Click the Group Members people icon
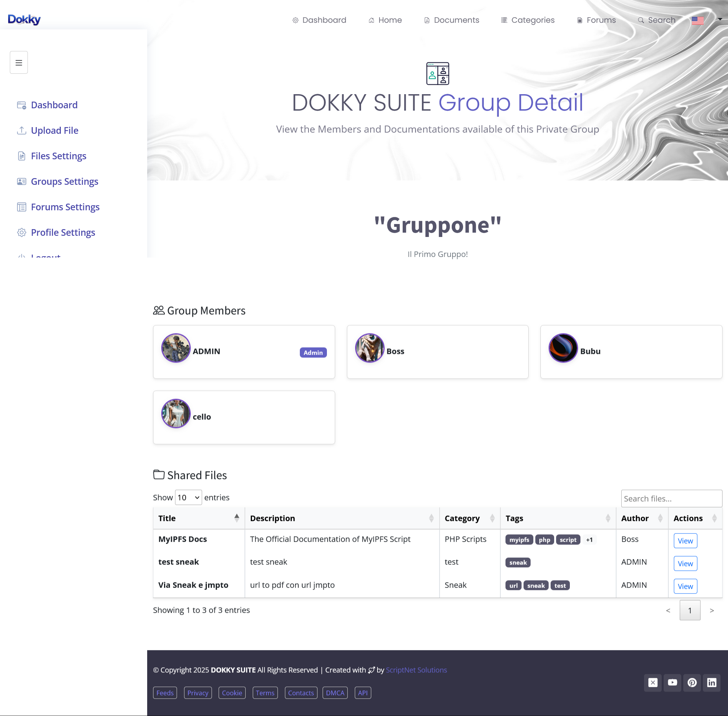This screenshot has height=716, width=728. pyautogui.click(x=159, y=310)
